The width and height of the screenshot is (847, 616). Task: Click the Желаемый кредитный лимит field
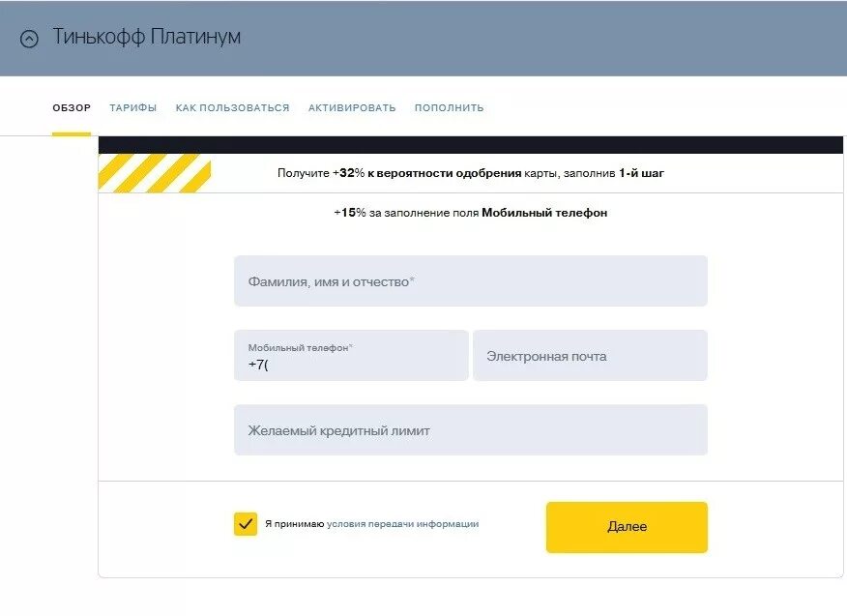coord(471,429)
